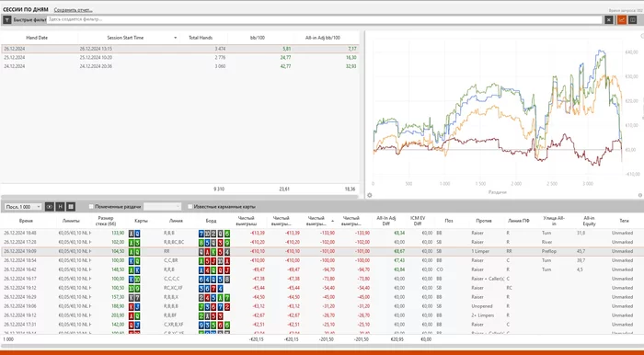Sort hands by Против column header
Screen dimensions: 644x355
click(483, 221)
